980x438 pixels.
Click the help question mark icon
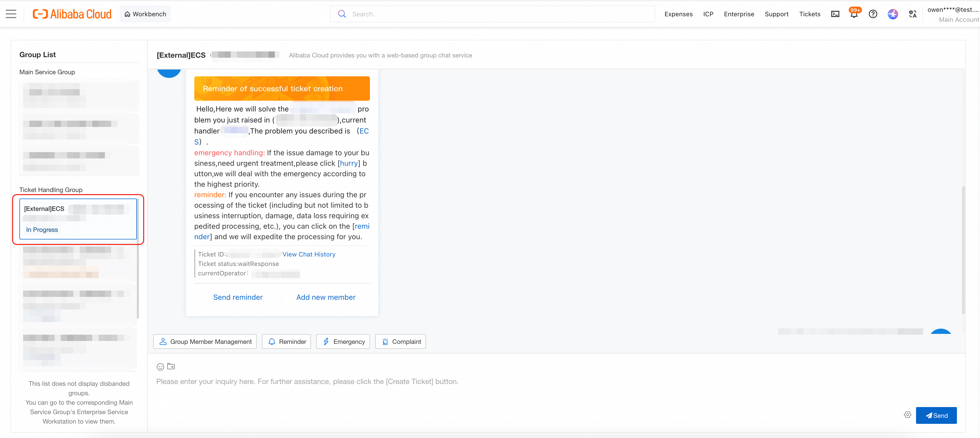pos(873,14)
